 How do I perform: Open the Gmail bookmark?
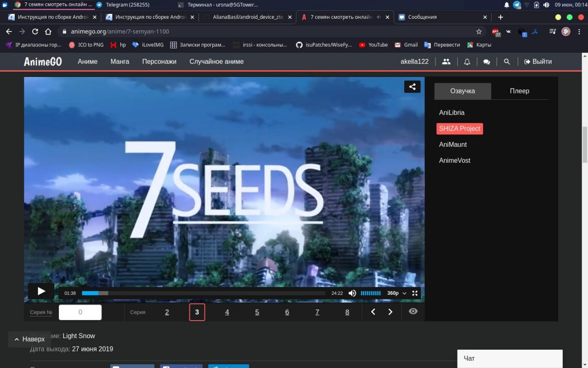(406, 45)
